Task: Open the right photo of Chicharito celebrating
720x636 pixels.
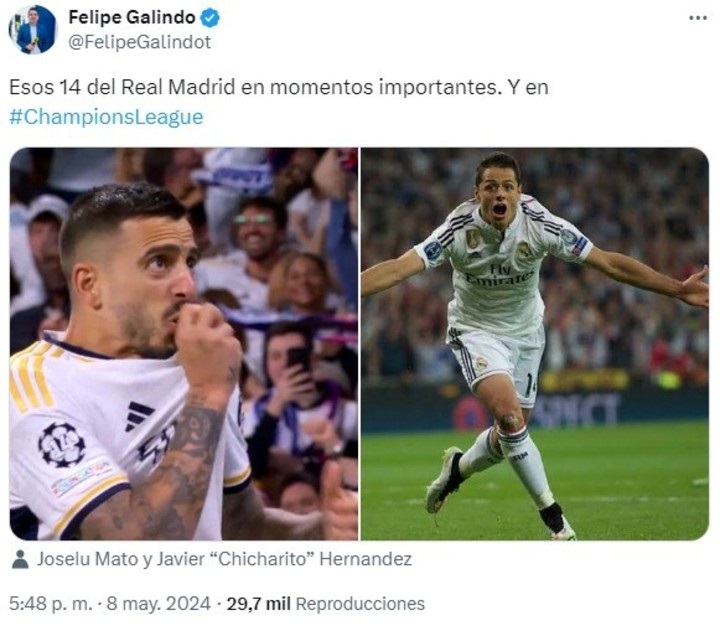Action: point(535,343)
